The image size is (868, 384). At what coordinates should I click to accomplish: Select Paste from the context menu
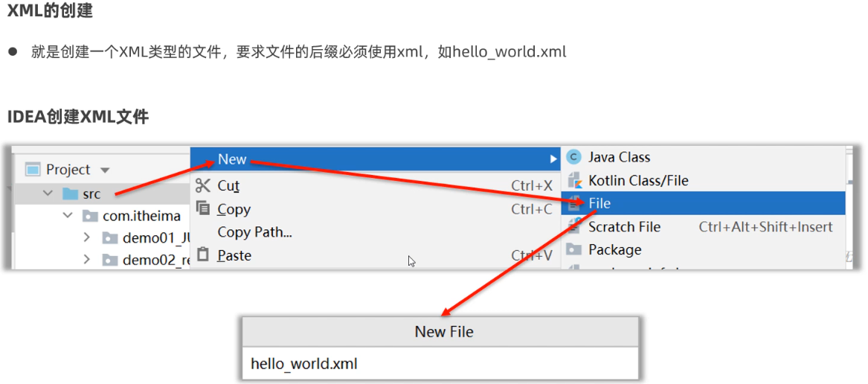376,255
